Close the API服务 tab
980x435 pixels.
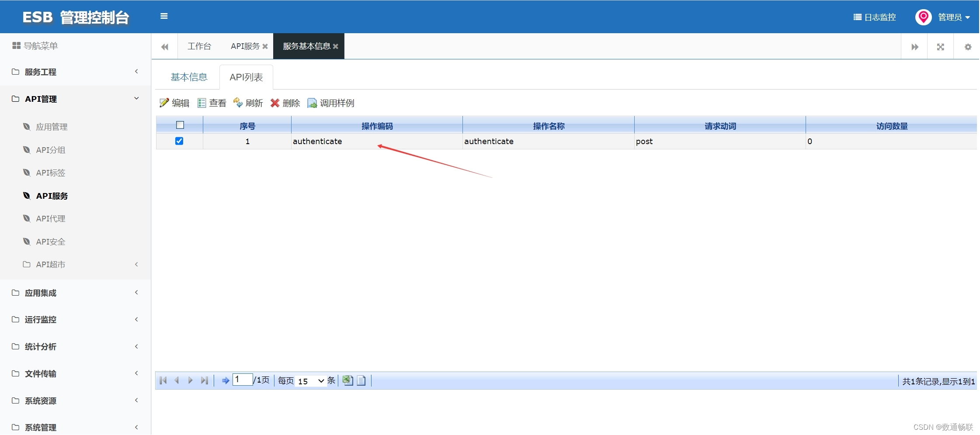[x=265, y=46]
